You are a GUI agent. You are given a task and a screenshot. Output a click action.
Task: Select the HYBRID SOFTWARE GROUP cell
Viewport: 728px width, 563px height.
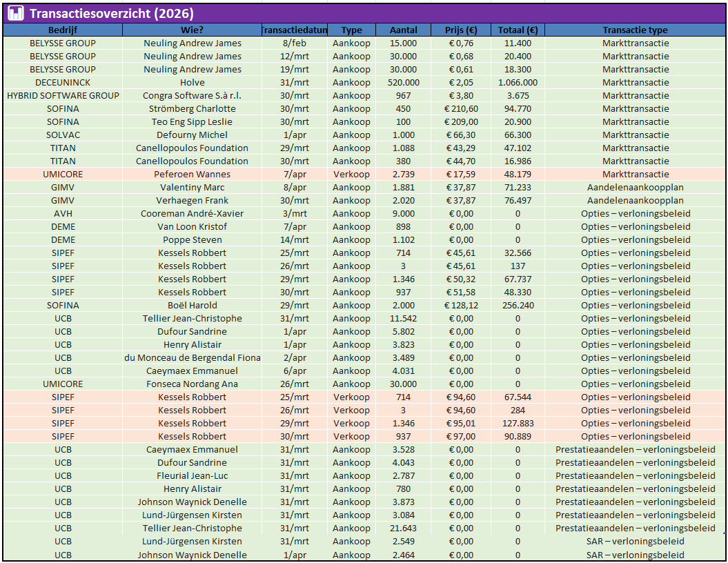pos(63,96)
